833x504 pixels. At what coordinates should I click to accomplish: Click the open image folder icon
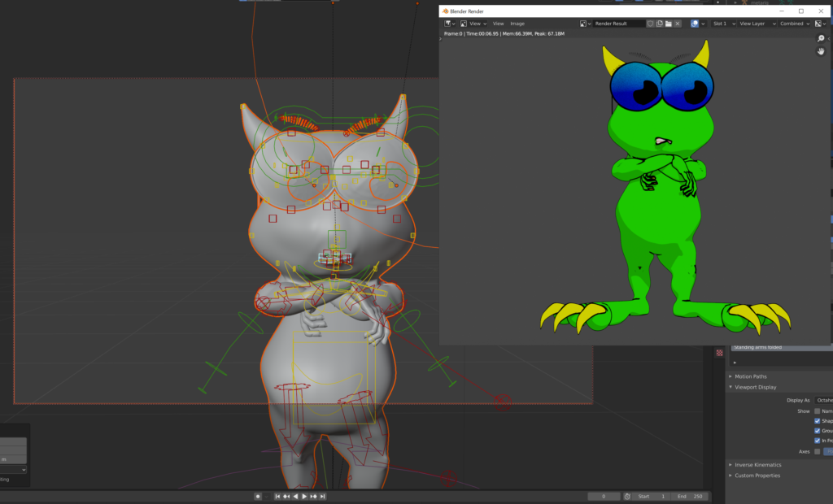tap(668, 24)
